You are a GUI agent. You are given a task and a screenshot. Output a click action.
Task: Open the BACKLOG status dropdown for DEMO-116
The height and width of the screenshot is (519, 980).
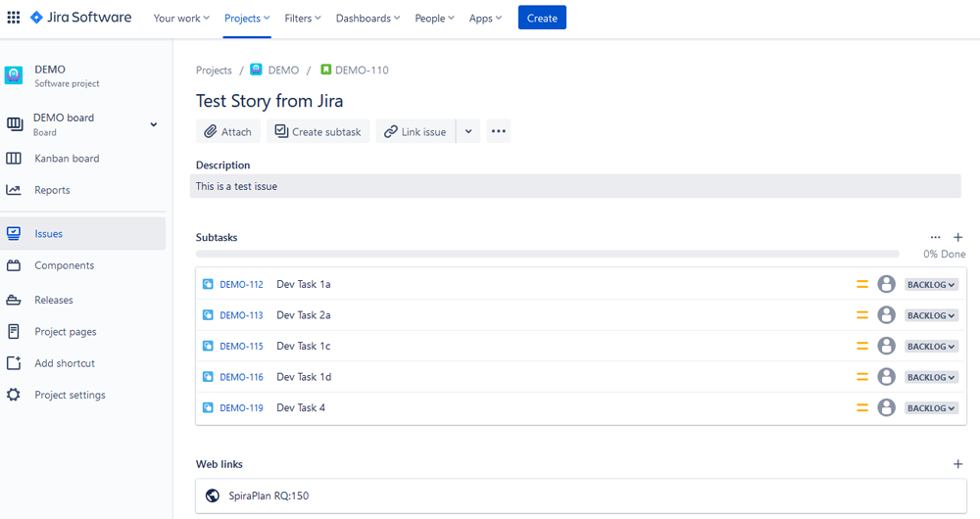point(930,377)
